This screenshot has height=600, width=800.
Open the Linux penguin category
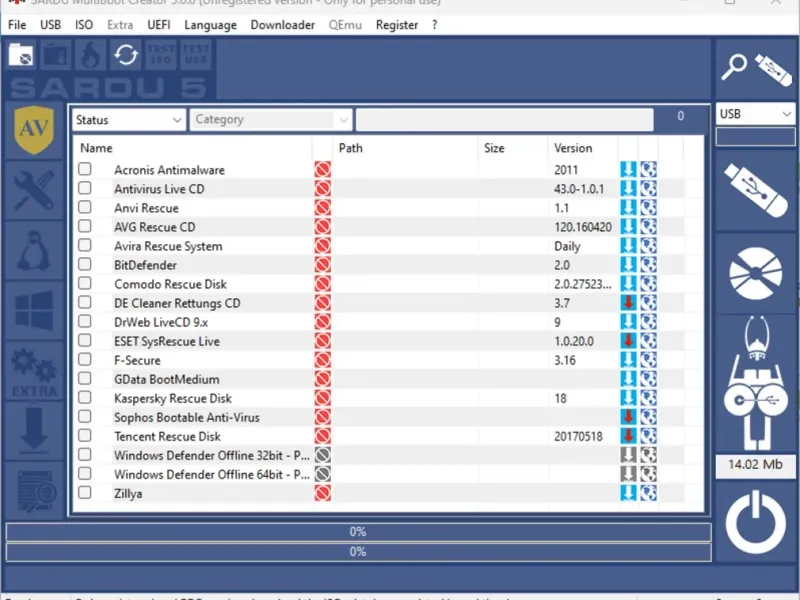click(34, 251)
